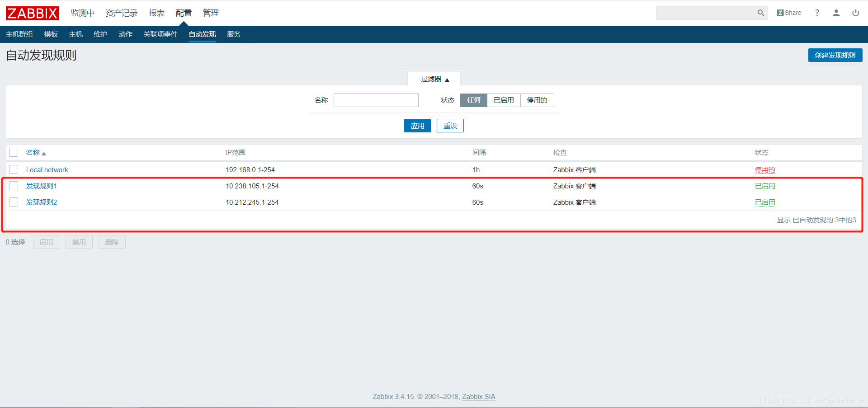
Task: Toggle 已启用 status of 发现规则1
Action: [765, 186]
